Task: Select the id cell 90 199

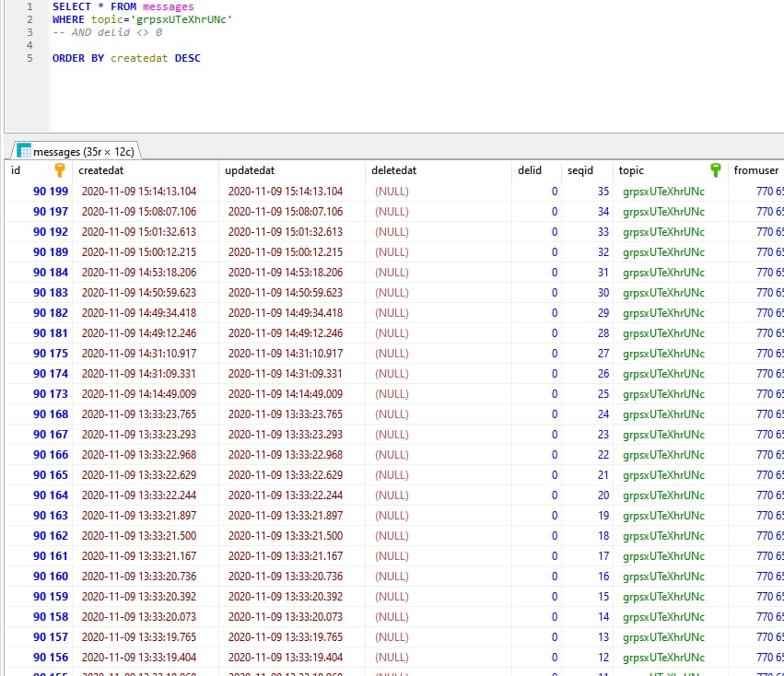Action: pyautogui.click(x=51, y=192)
